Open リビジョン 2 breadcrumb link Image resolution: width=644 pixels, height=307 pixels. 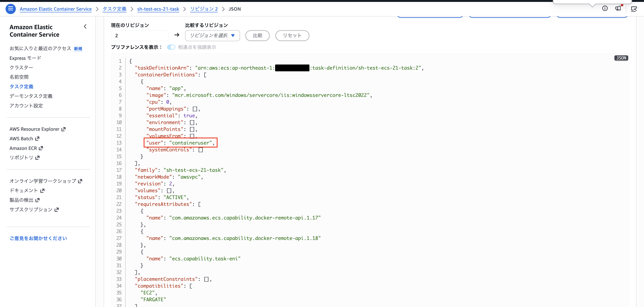(204, 9)
